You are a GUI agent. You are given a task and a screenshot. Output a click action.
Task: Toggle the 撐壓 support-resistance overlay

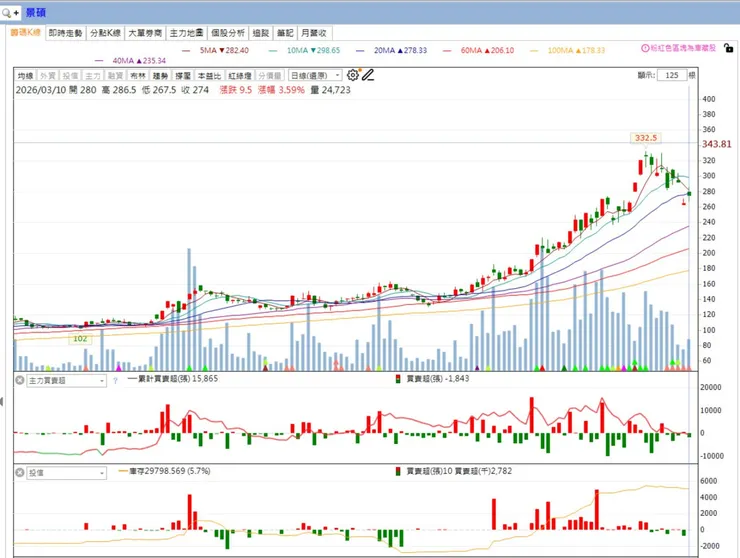coord(183,76)
